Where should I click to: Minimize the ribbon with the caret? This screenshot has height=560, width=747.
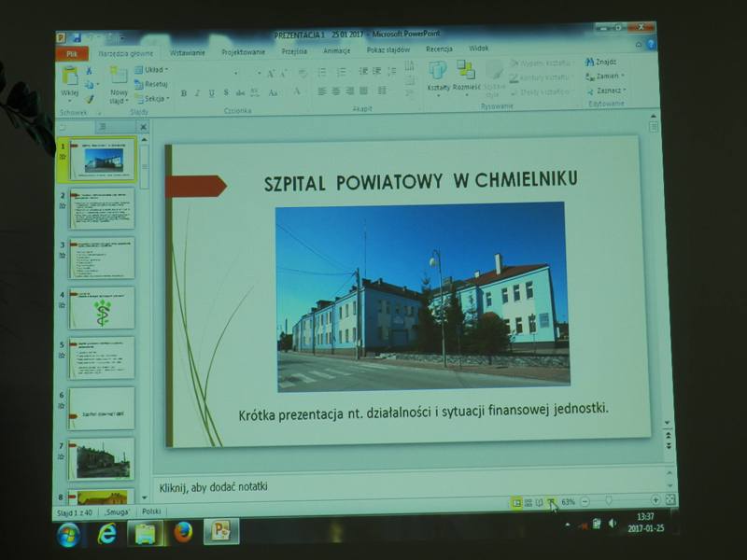(x=639, y=45)
